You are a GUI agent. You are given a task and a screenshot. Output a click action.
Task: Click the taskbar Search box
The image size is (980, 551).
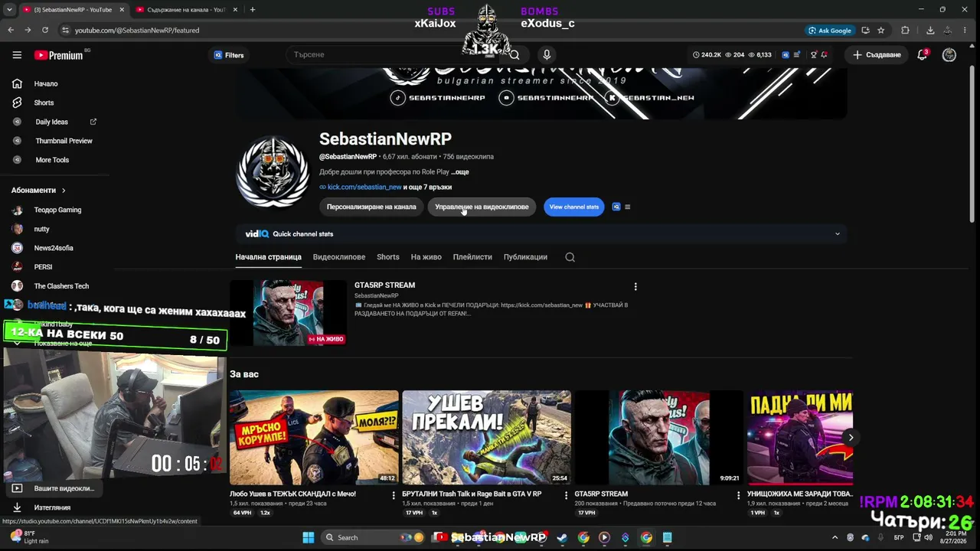coord(374,537)
